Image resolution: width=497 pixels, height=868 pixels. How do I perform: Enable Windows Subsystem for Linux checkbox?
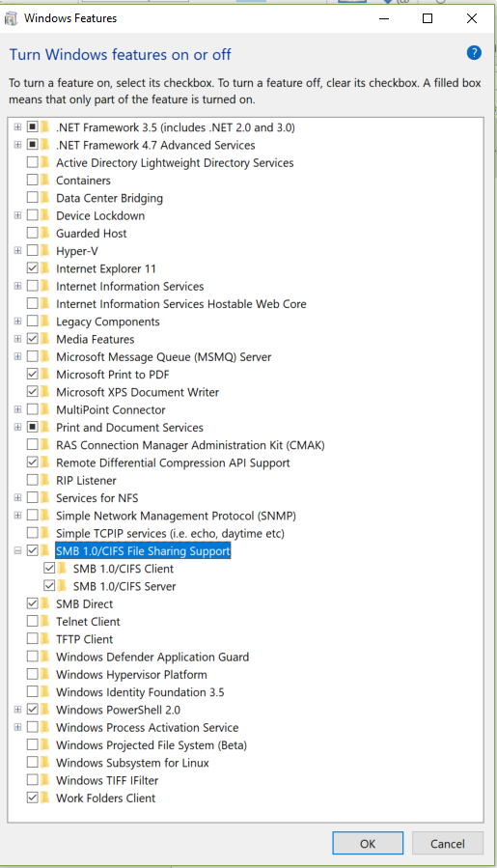tap(32, 762)
